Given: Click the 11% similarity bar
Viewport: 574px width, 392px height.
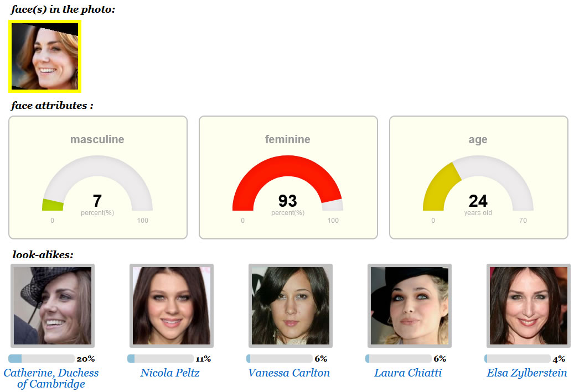Looking at the screenshot, I should click(x=161, y=359).
